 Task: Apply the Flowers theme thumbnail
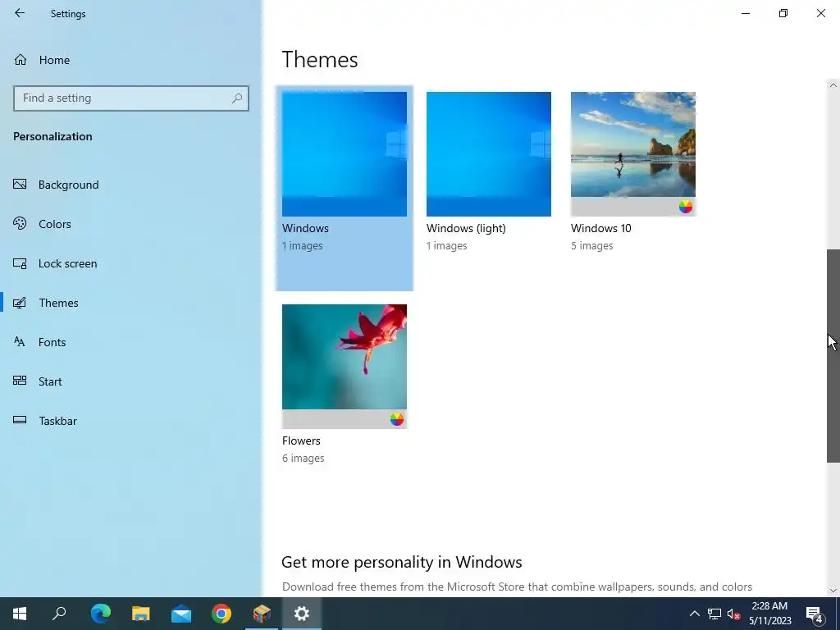click(345, 367)
